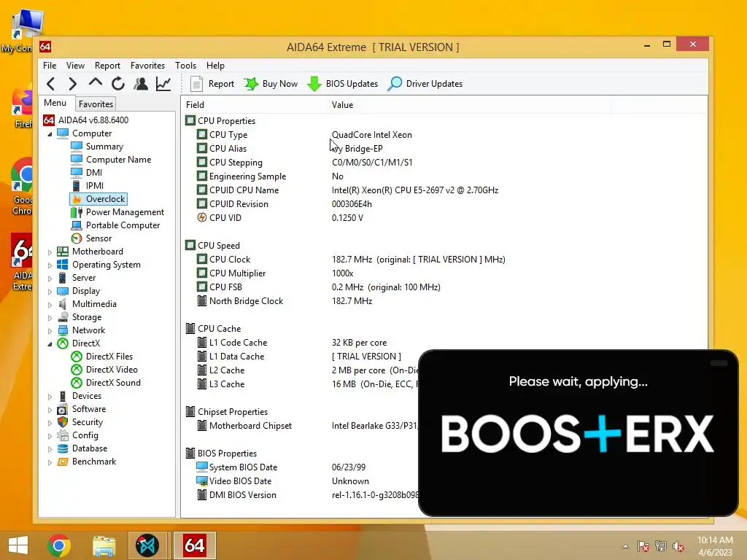
Task: Expand the Operating System node
Action: [x=50, y=265]
